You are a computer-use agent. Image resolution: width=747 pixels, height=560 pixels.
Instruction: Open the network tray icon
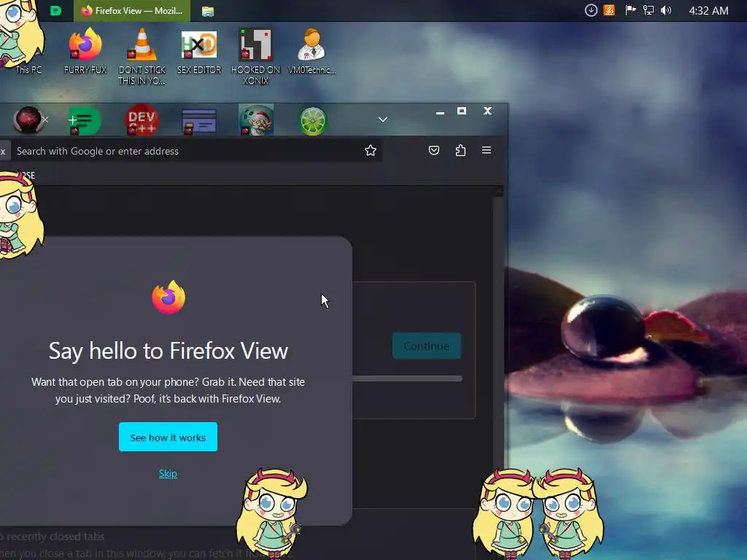[x=649, y=10]
